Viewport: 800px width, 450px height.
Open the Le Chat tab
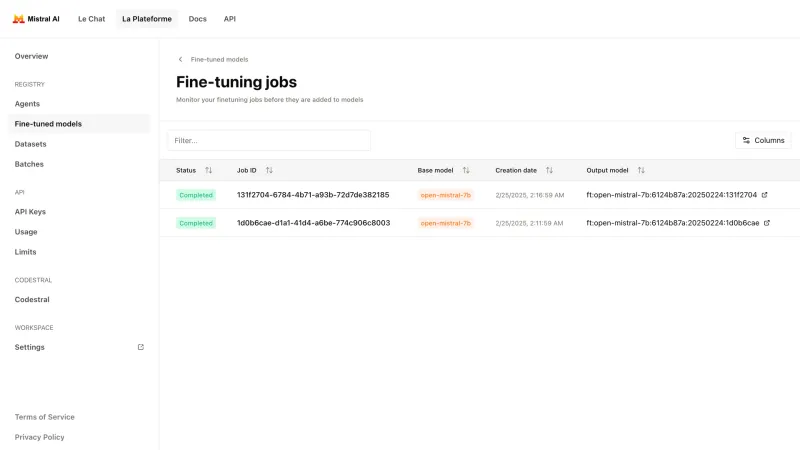click(91, 19)
